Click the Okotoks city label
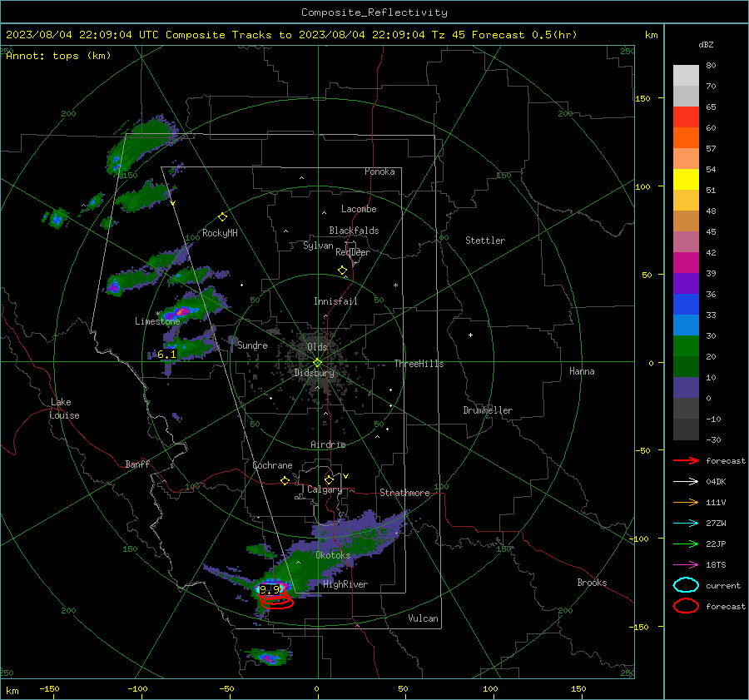Screen dimensions: 749x700 [333, 555]
